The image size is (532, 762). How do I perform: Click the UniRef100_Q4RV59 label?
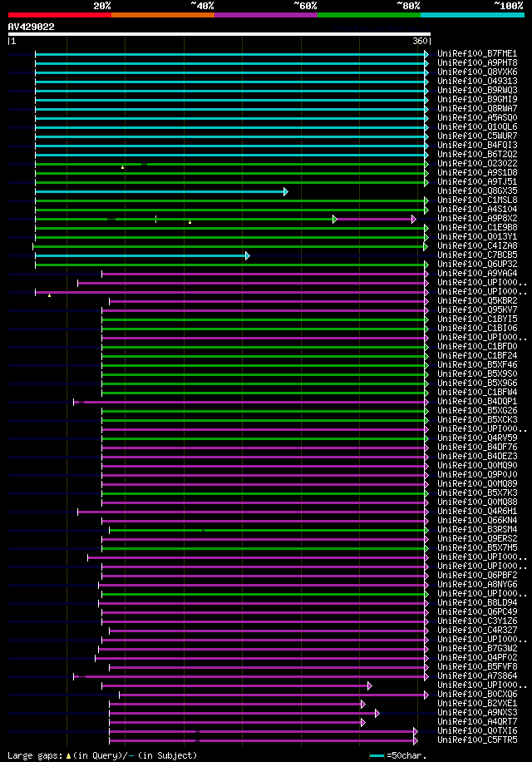pos(477,438)
